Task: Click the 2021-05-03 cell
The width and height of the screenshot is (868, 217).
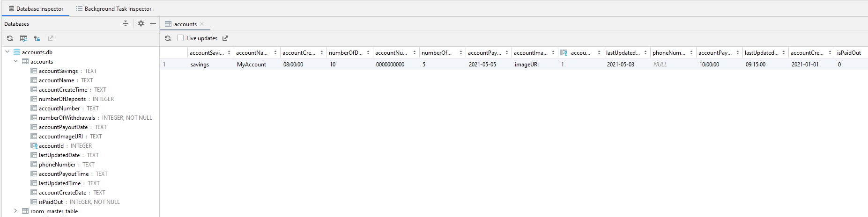Action: click(627, 65)
